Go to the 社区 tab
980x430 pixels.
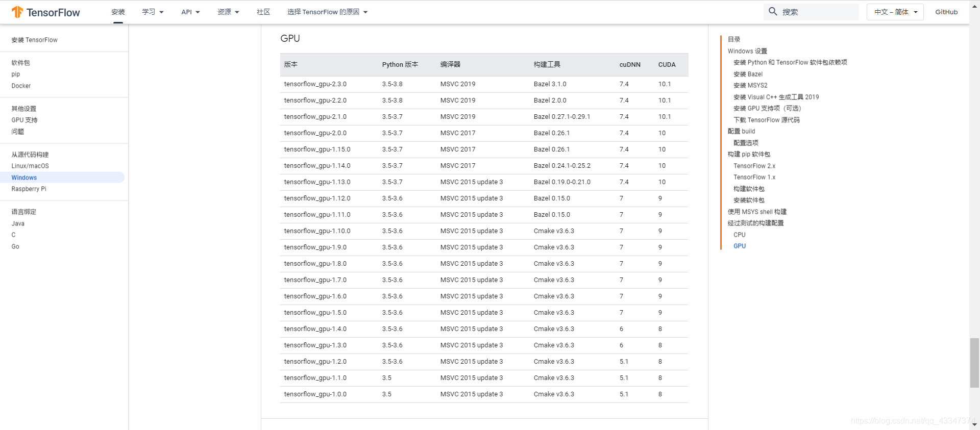point(263,12)
